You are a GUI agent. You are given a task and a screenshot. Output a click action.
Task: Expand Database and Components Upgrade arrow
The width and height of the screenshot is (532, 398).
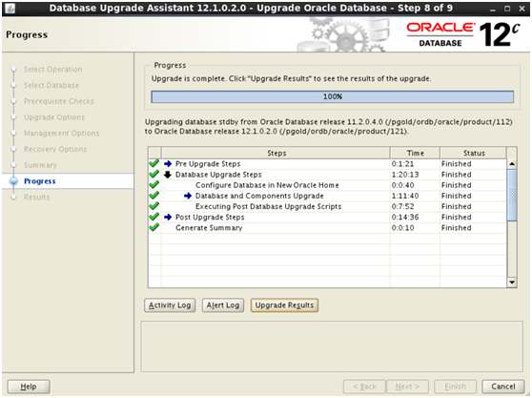188,196
